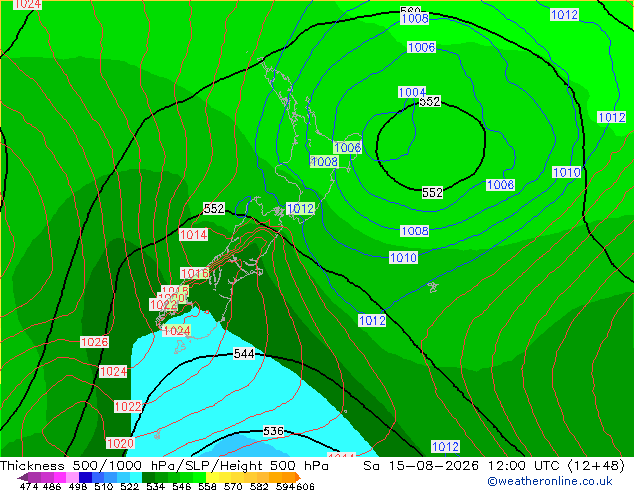Screen dimensions: 634x490
Task: Click the '606' legend value
Action: pyautogui.click(x=304, y=486)
